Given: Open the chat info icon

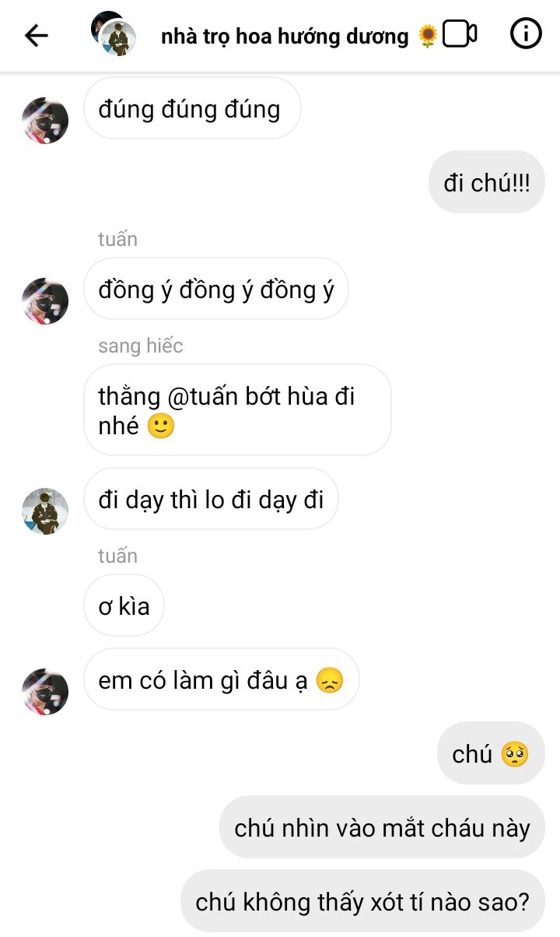Looking at the screenshot, I should pos(526,33).
